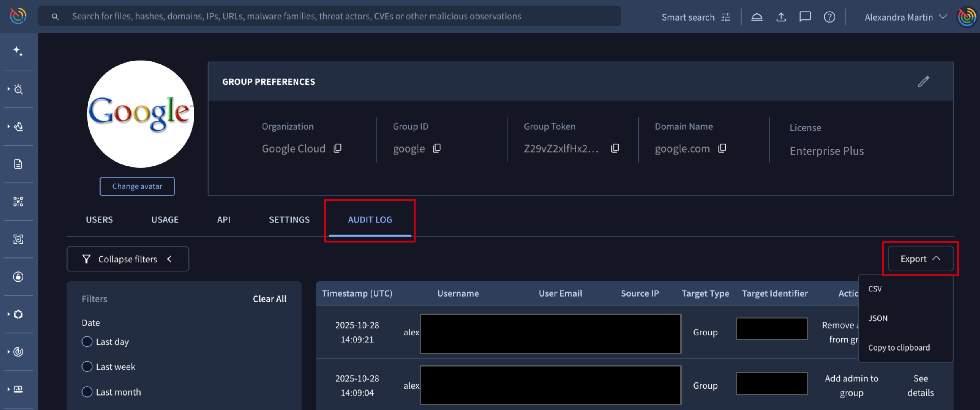This screenshot has width=980, height=410.
Task: Click the edit pencil icon in Group Preferences
Action: coord(923,81)
